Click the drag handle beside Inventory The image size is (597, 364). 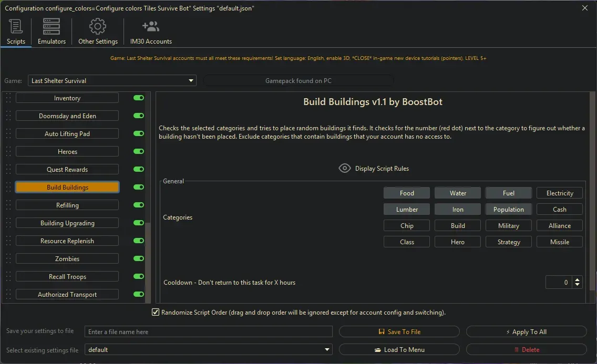pyautogui.click(x=8, y=98)
